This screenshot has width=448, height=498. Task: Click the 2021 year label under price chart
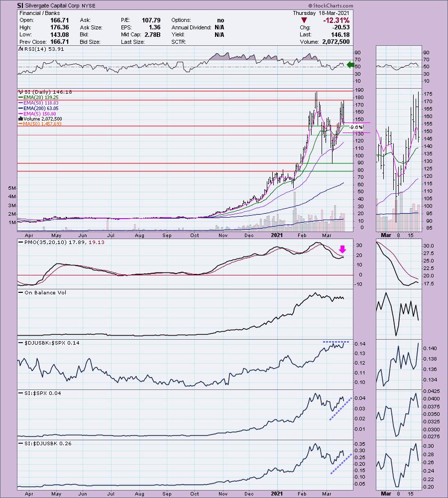pyautogui.click(x=277, y=236)
